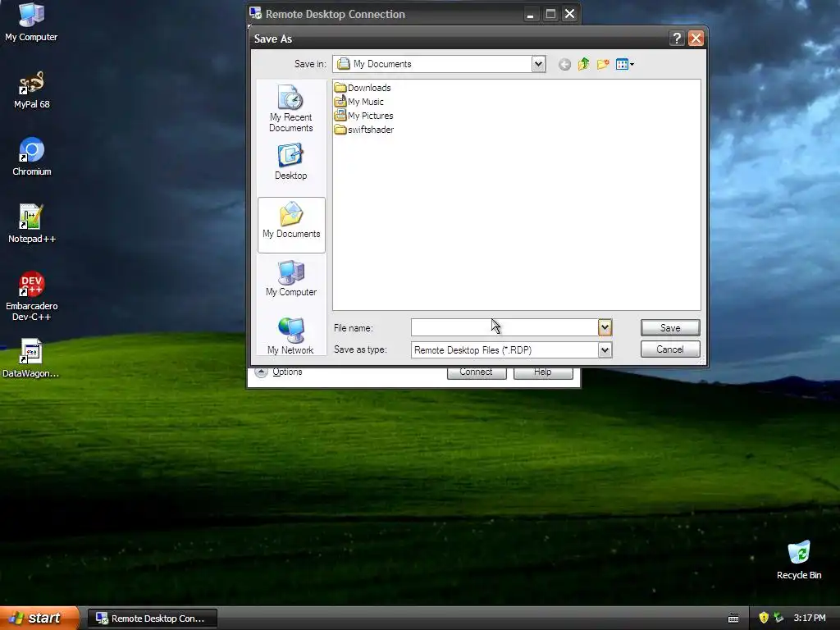Screen dimensions: 840x630
Task: Click the help question mark button
Action: pos(677,39)
